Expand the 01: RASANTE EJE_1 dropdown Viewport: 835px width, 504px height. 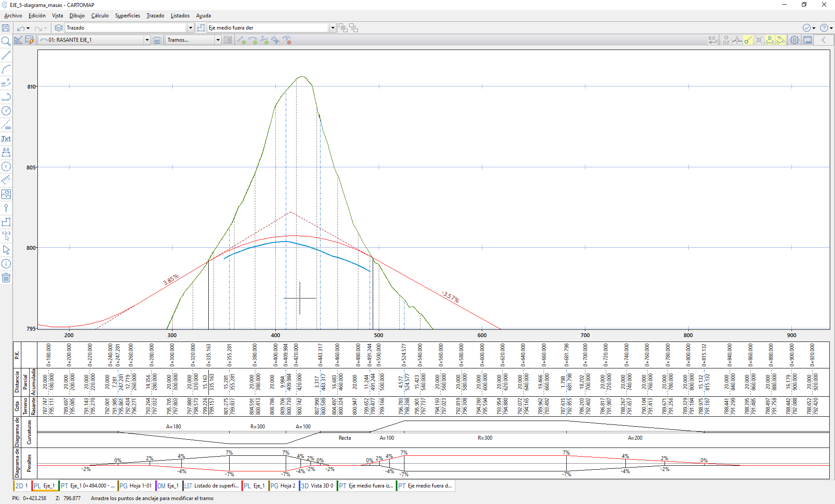coord(147,40)
